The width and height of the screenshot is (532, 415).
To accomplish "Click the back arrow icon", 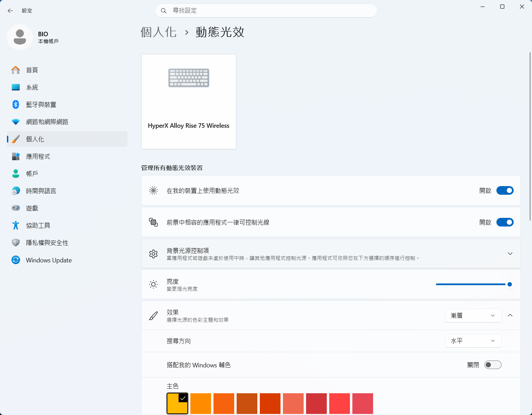I will click(10, 11).
